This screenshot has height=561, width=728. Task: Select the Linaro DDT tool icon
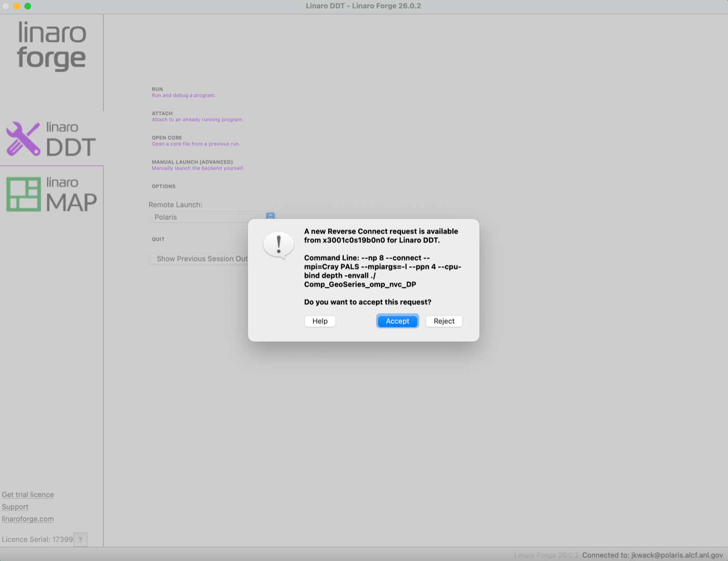pyautogui.click(x=51, y=139)
